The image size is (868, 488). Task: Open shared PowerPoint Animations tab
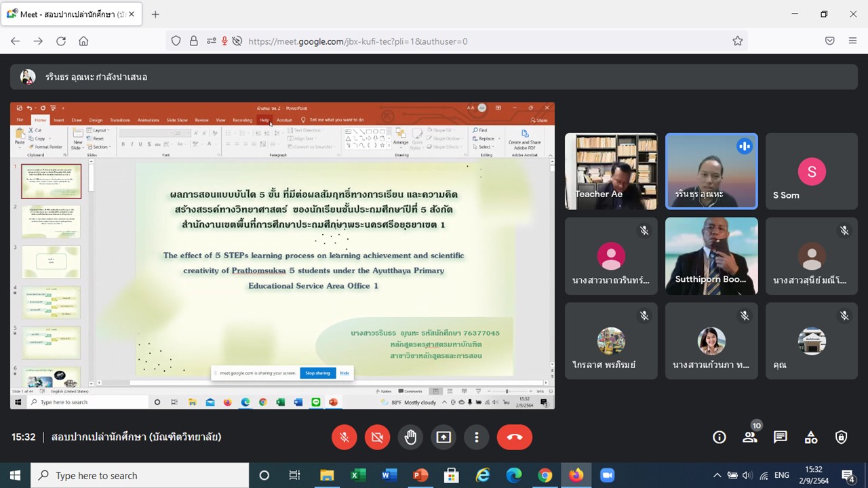(149, 120)
